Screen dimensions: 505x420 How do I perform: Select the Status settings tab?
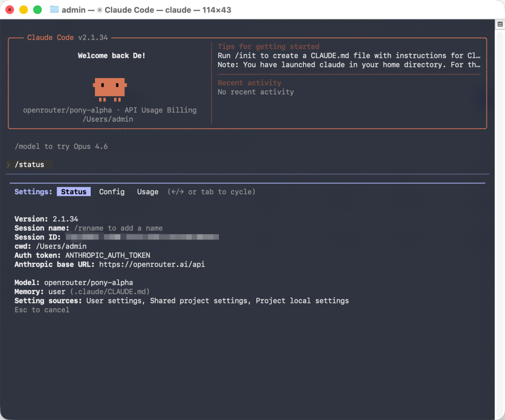74,192
